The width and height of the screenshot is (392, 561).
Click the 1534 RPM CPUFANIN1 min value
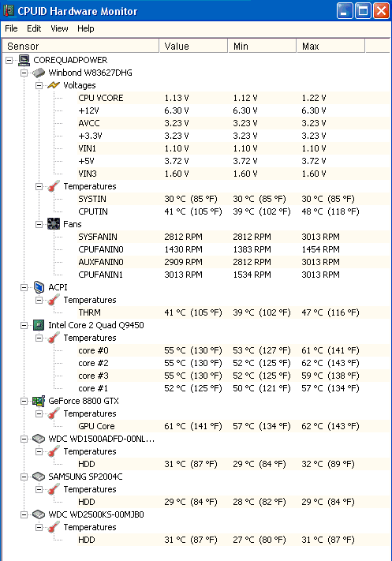tap(252, 275)
